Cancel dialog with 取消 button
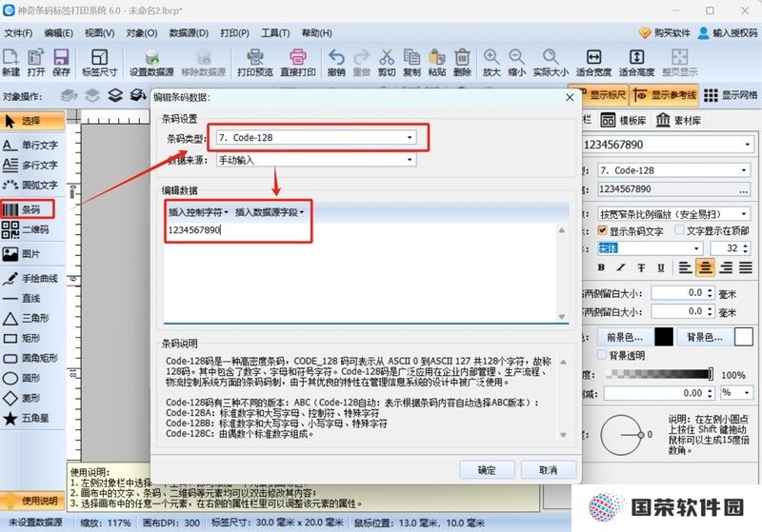Image resolution: width=762 pixels, height=532 pixels. pos(549,470)
